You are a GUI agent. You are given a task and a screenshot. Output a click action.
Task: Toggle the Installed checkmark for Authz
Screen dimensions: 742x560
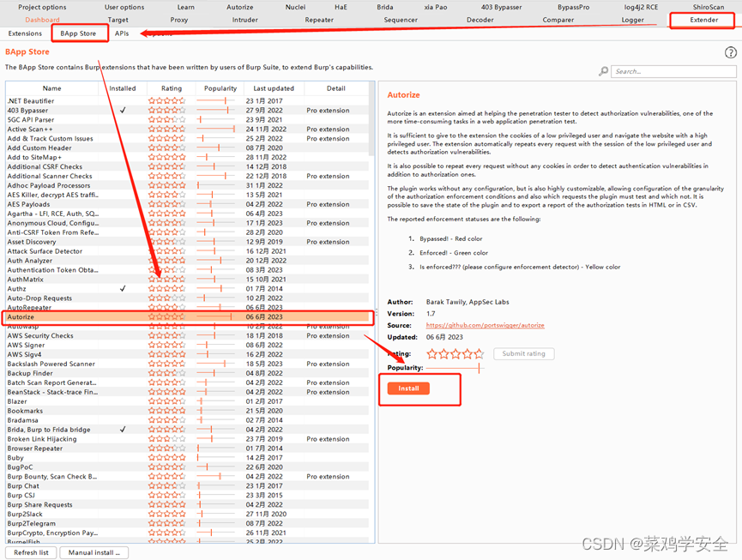(x=121, y=289)
